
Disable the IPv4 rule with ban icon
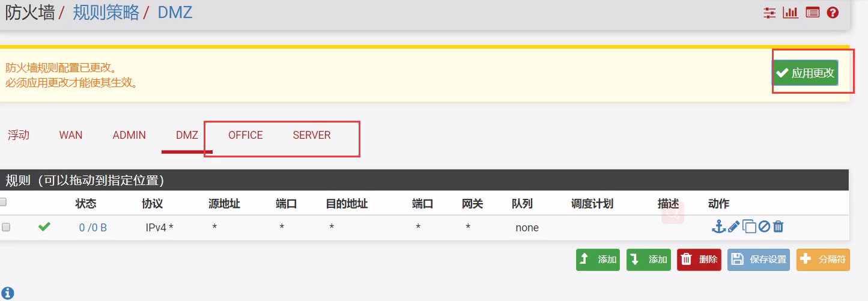coord(764,227)
